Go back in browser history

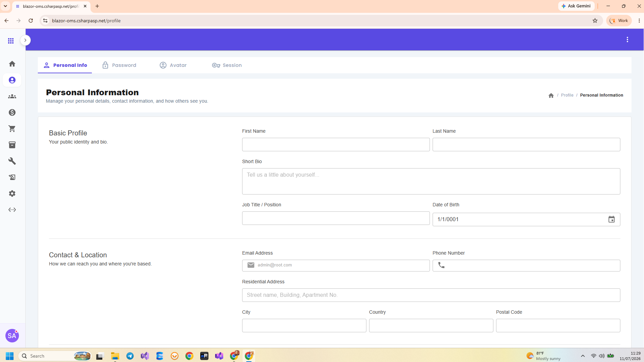6,21
